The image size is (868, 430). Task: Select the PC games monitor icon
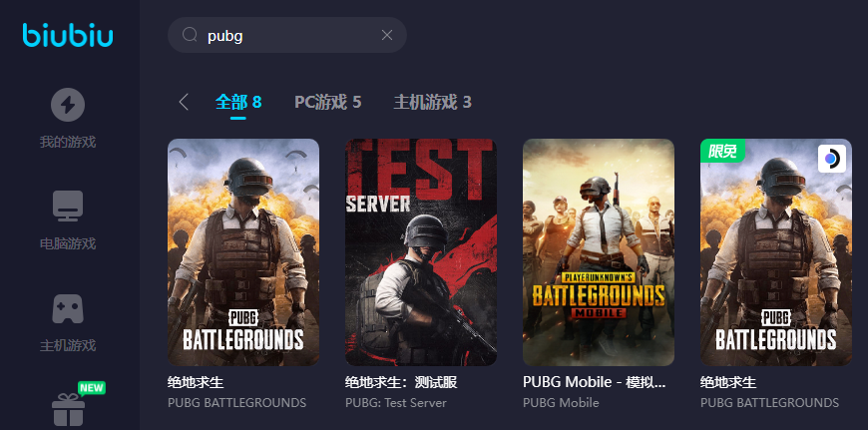click(x=68, y=207)
